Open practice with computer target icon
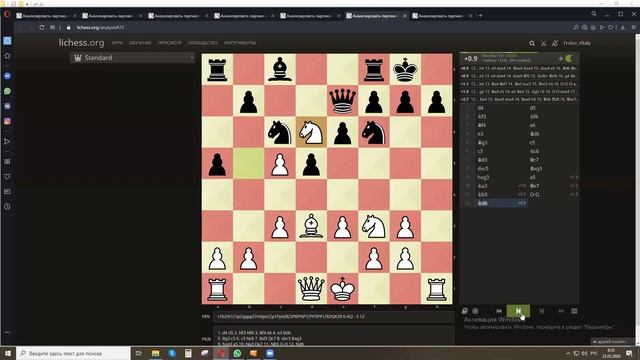640x360 pixels. click(x=476, y=311)
